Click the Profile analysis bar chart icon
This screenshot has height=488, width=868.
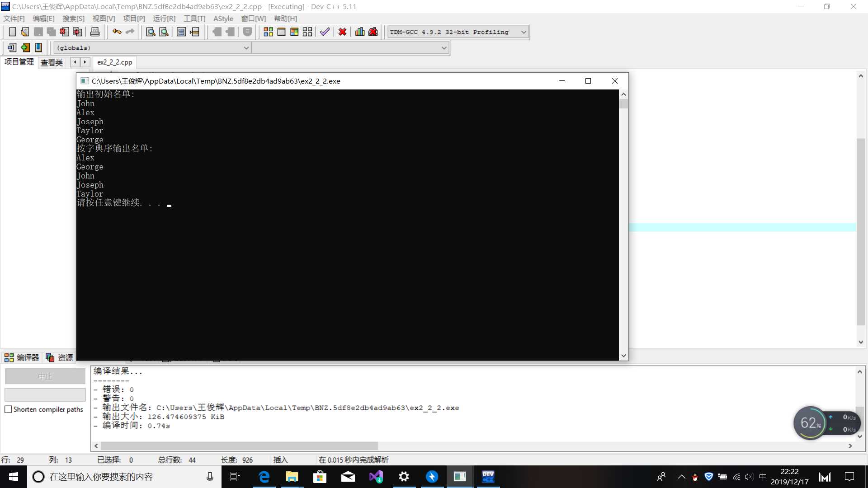pyautogui.click(x=360, y=32)
